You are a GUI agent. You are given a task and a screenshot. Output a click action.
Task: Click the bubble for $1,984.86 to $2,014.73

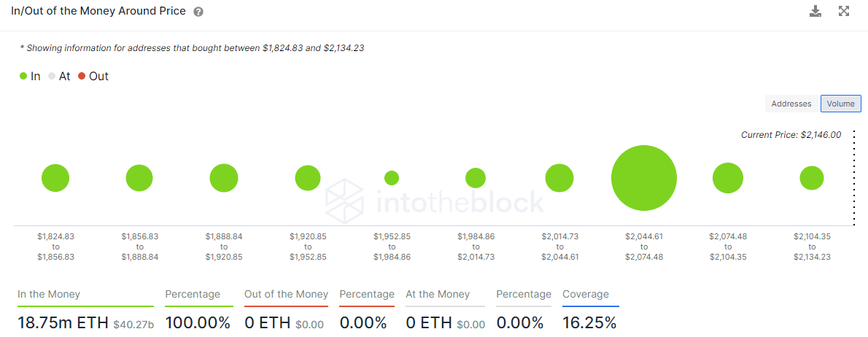tap(476, 178)
